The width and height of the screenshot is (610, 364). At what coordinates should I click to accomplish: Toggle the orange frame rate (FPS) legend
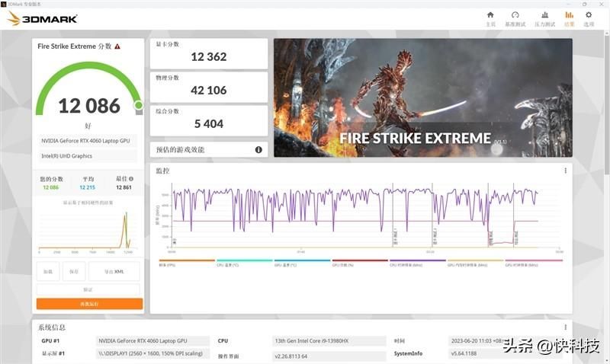tap(187, 263)
